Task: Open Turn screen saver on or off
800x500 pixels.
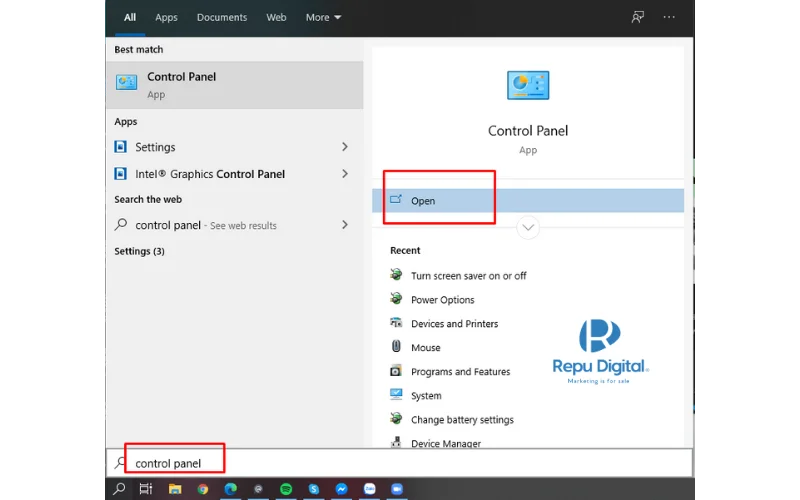Action: pos(468,276)
